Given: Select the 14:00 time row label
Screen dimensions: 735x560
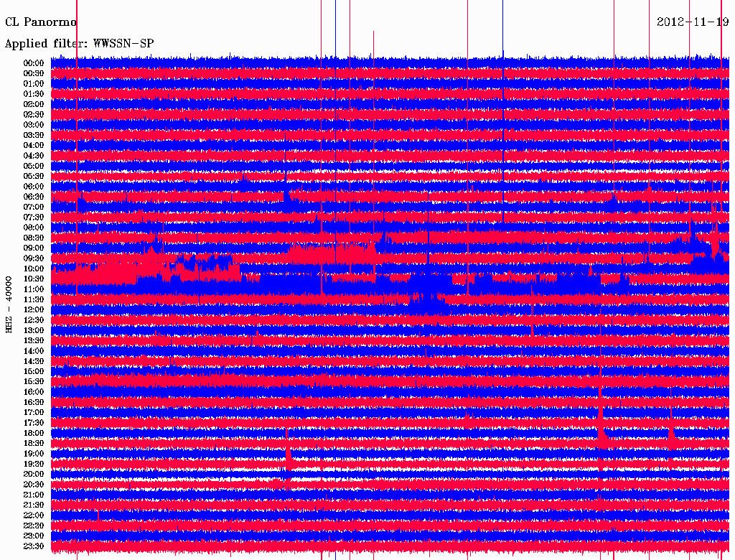Looking at the screenshot, I should [x=34, y=351].
